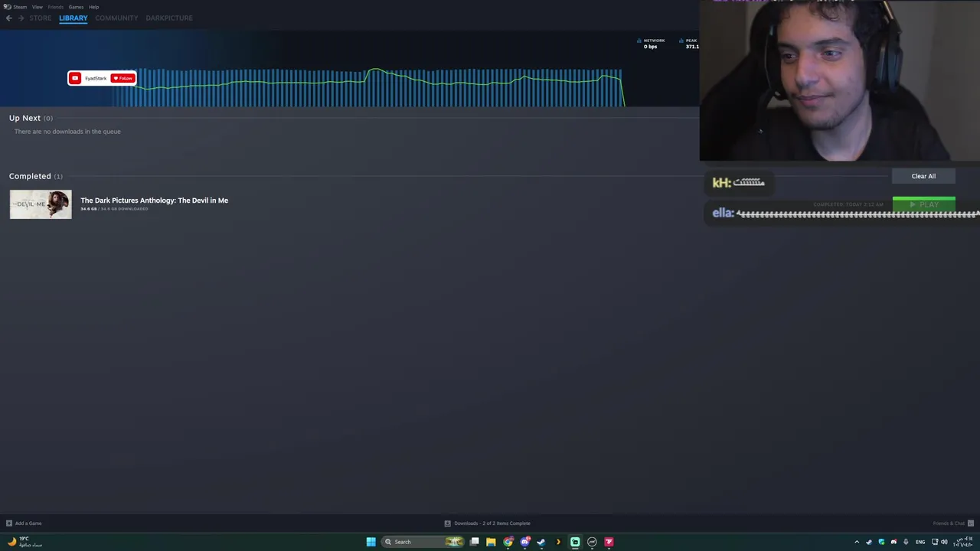The image size is (980, 551).
Task: Click the yellow arrow app taskbar icon
Action: click(558, 542)
